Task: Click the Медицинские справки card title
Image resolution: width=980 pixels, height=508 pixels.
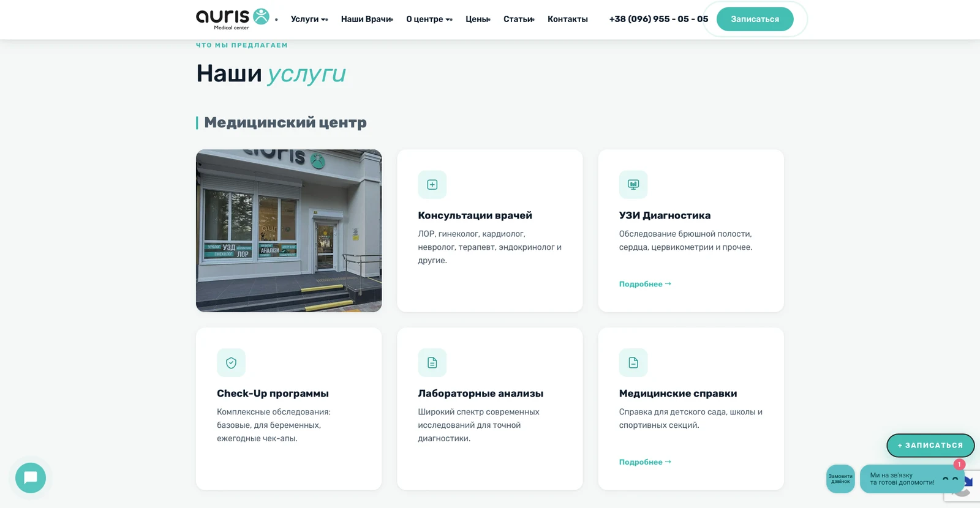Action: [x=677, y=394]
